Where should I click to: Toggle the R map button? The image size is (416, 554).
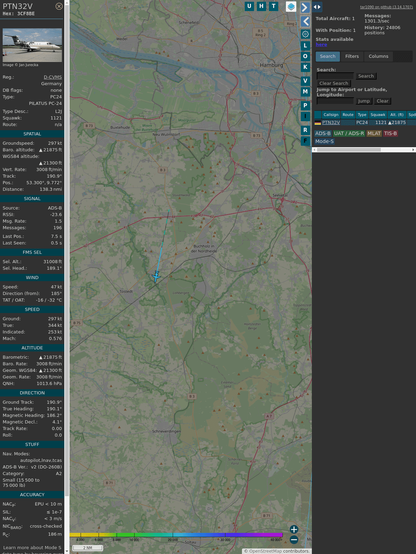(x=305, y=130)
